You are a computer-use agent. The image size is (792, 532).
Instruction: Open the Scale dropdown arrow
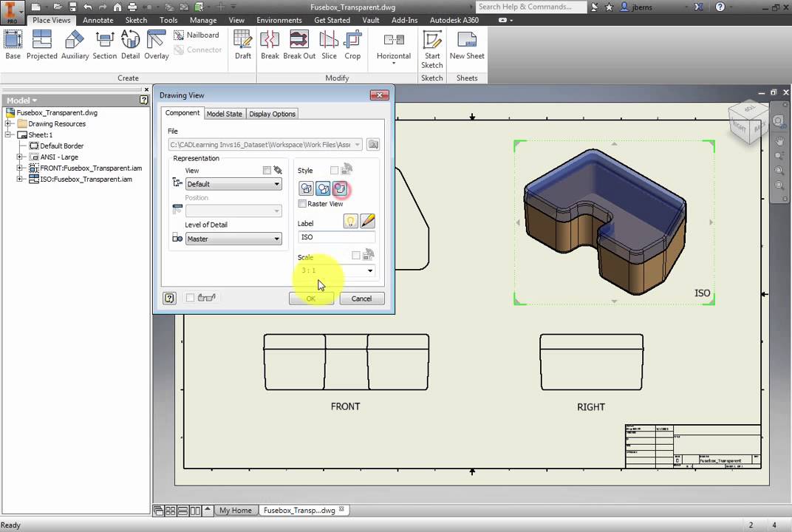[x=370, y=270]
